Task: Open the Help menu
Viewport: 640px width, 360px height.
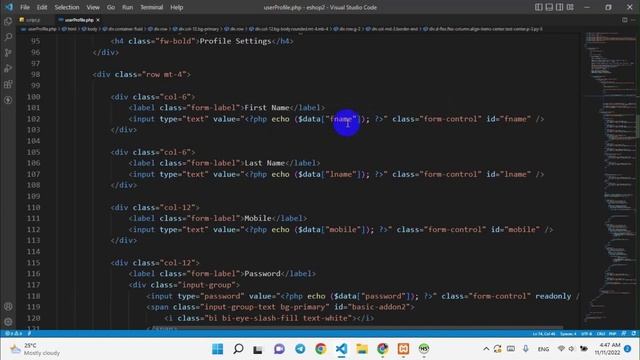Action: [x=176, y=7]
